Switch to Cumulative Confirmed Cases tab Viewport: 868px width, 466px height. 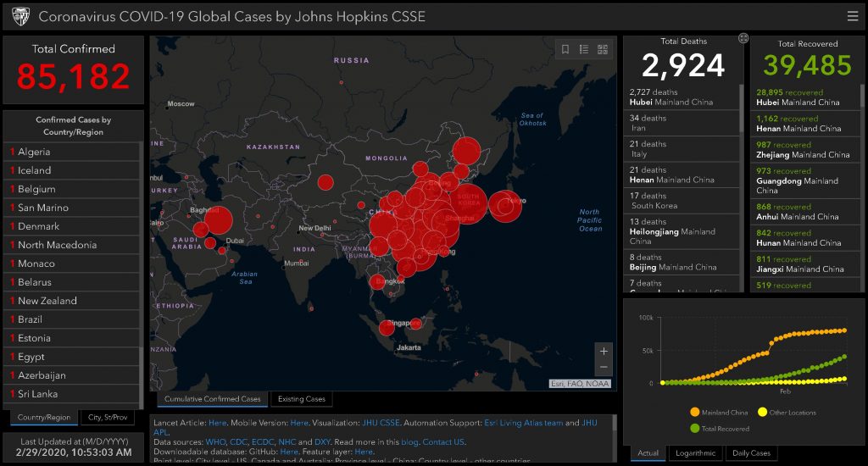click(x=213, y=398)
